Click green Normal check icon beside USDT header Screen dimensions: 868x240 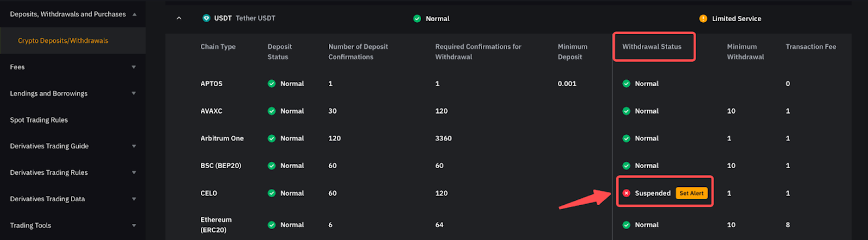coord(417,18)
